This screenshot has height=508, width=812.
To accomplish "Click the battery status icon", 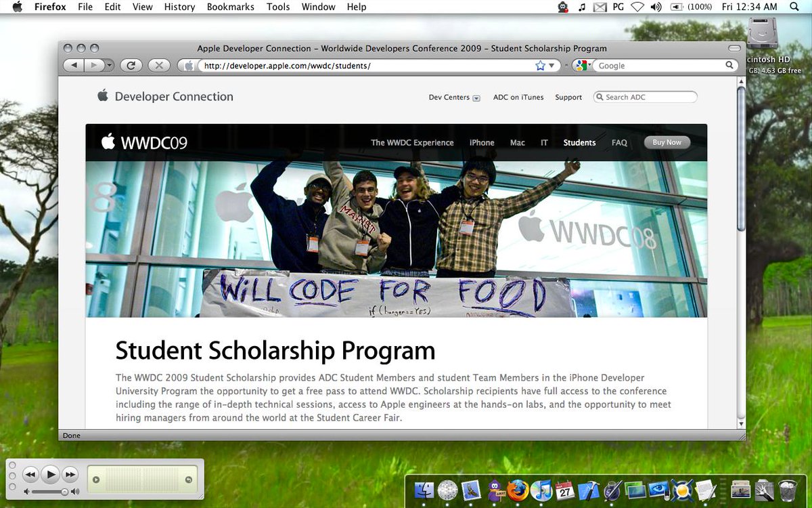I will [677, 7].
